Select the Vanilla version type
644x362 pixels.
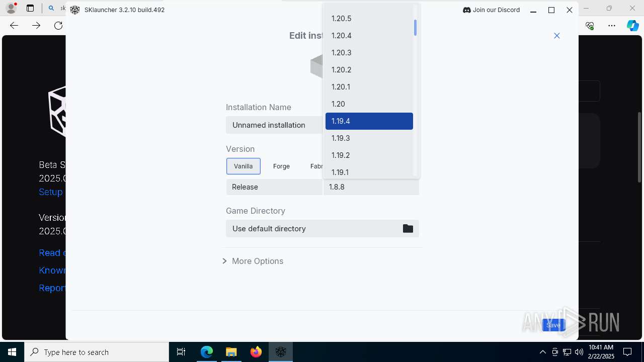(244, 166)
